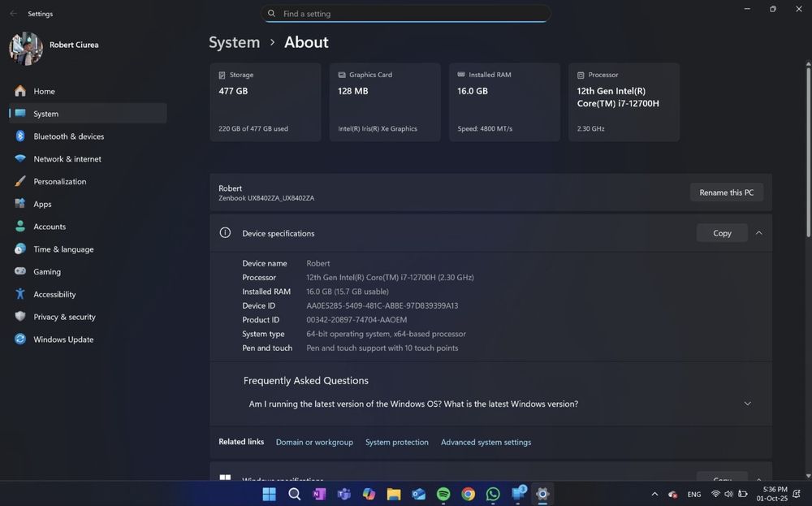Open Domain or workgroup link
This screenshot has width=812, height=506.
click(x=314, y=442)
